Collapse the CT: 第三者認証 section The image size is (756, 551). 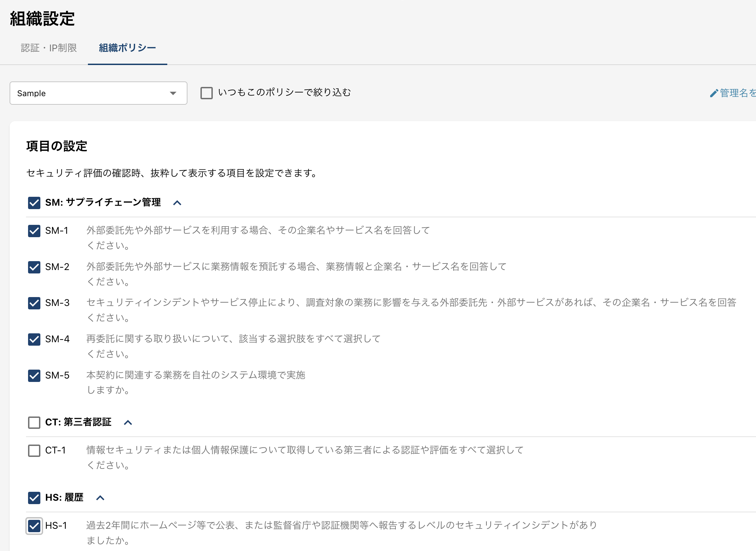(128, 423)
